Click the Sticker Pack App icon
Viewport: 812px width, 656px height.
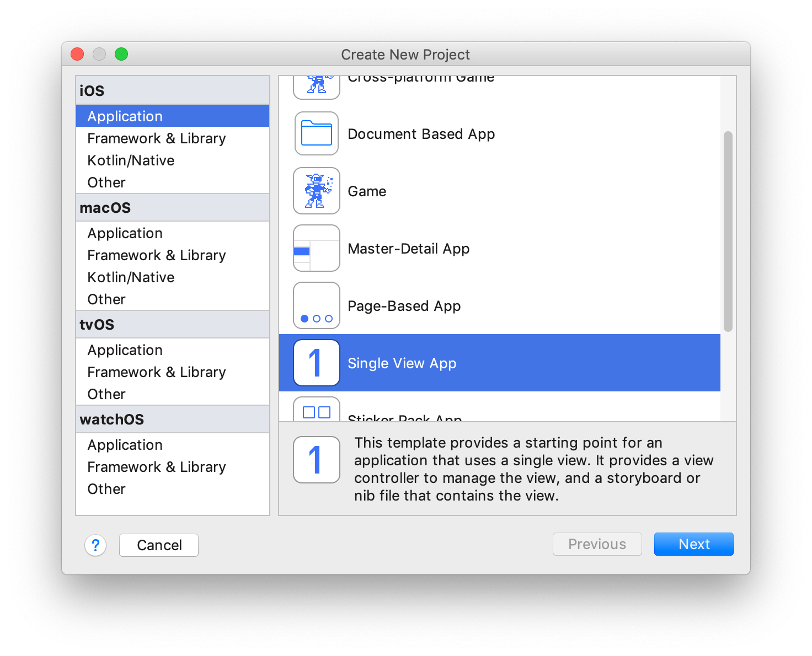(x=317, y=409)
